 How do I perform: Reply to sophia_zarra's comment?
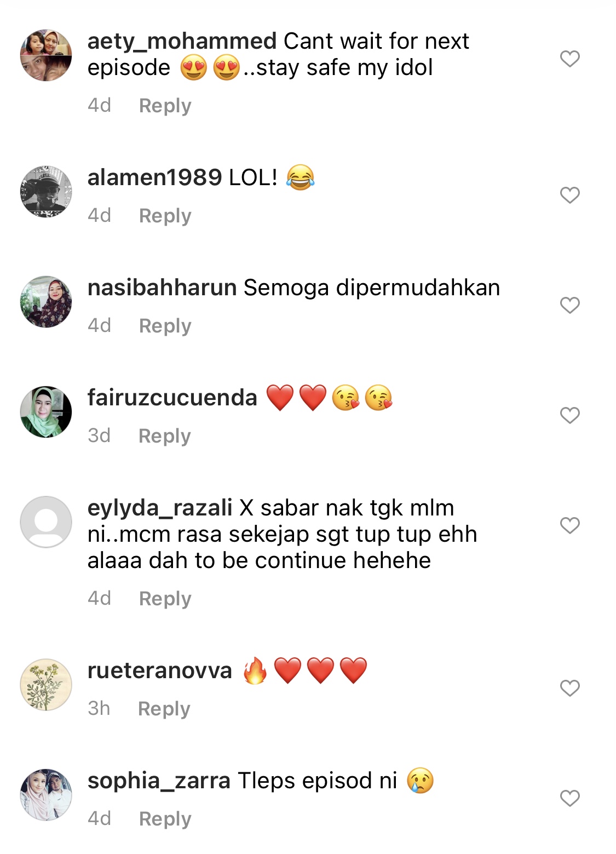(x=165, y=819)
